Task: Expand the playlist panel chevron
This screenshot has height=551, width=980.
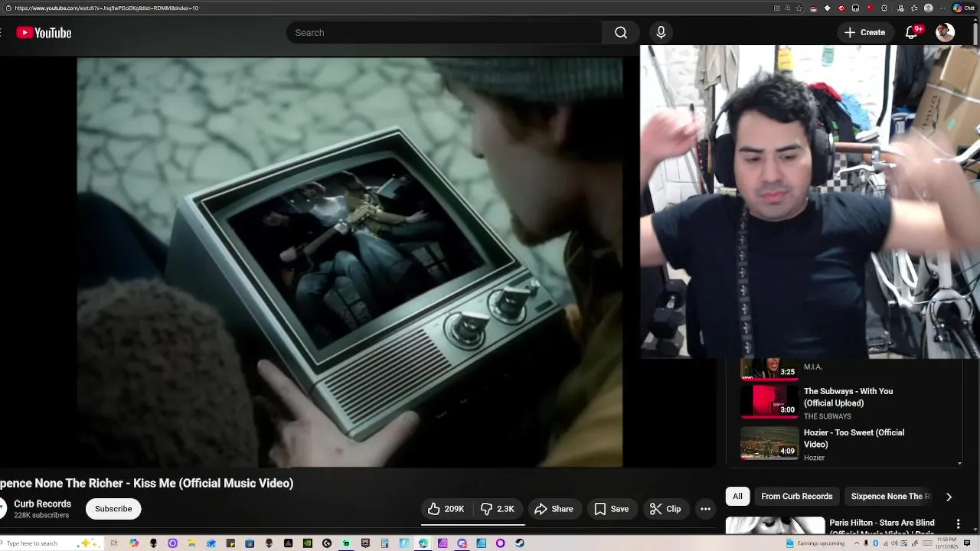Action: [959, 463]
